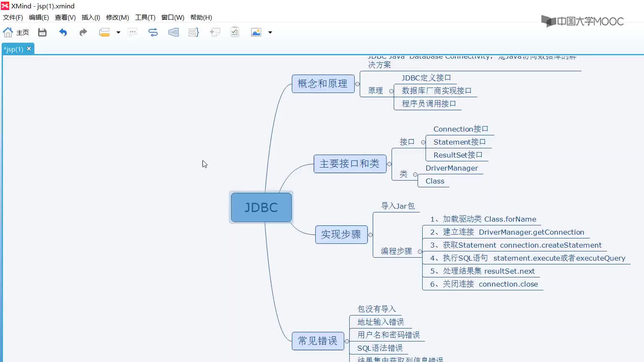Collapse the 编程步骤 subtopic branch
Image resolution: width=644 pixels, height=362 pixels.
click(x=420, y=252)
